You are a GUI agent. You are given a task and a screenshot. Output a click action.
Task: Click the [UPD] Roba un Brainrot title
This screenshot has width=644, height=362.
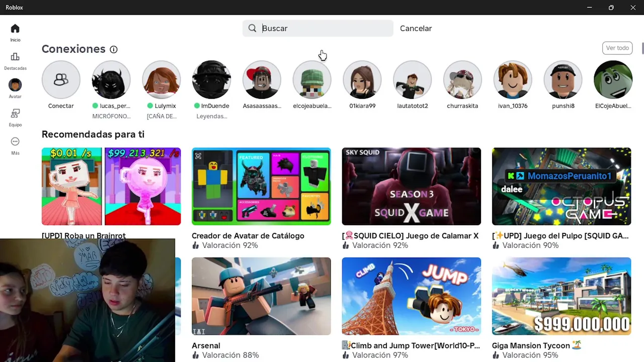click(84, 235)
